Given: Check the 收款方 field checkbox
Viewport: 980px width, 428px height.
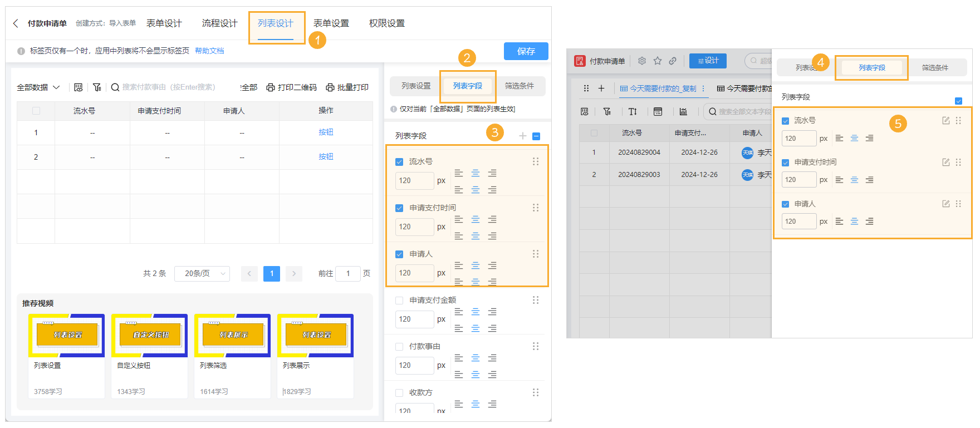Looking at the screenshot, I should click(399, 393).
